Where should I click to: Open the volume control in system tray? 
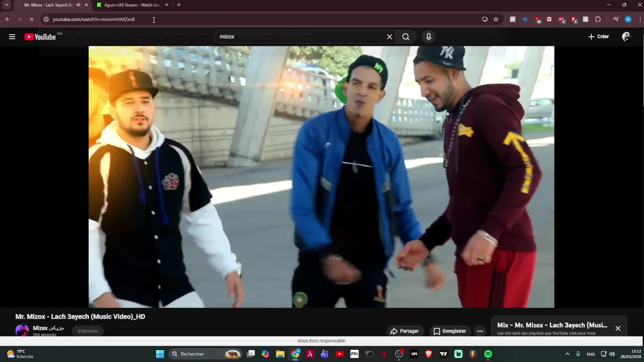(x=612, y=354)
